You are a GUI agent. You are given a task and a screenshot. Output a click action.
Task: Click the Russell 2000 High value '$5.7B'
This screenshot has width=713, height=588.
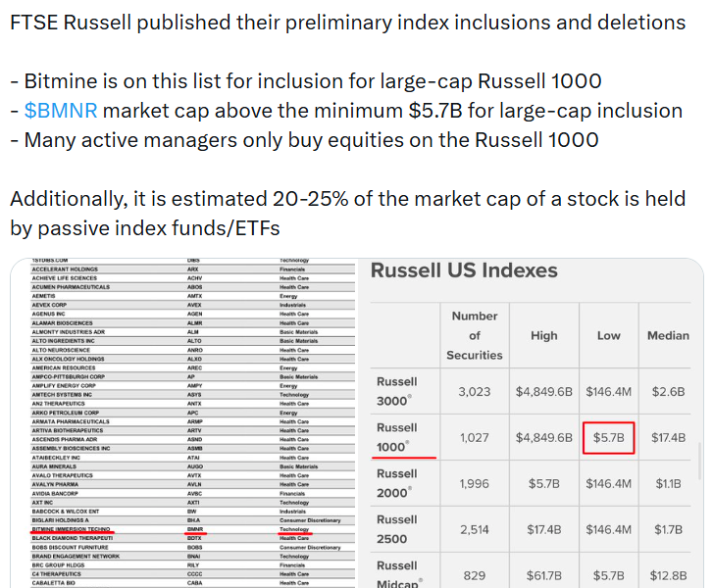(x=544, y=483)
